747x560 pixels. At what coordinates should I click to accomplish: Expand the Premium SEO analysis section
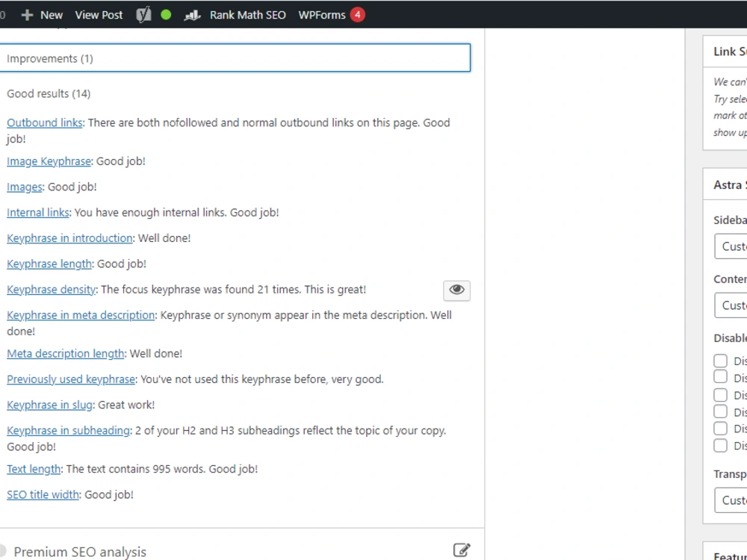tap(80, 552)
